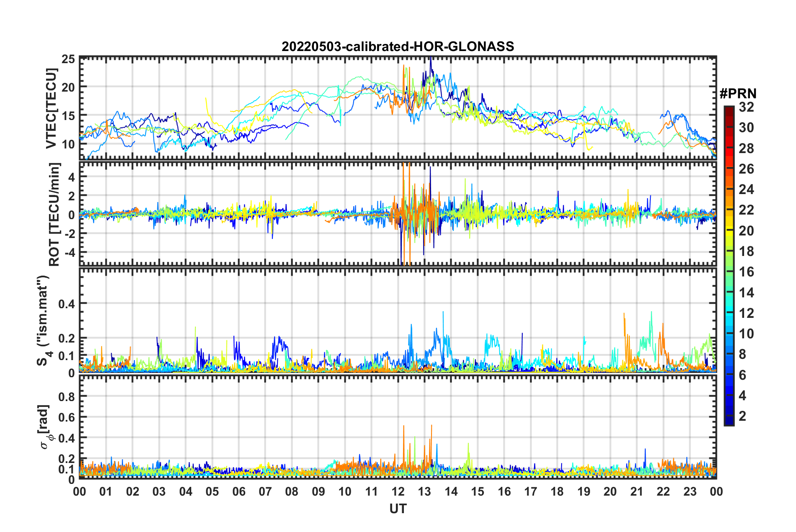Click the x-axis tick label 12
The image size is (796, 532).
[398, 491]
